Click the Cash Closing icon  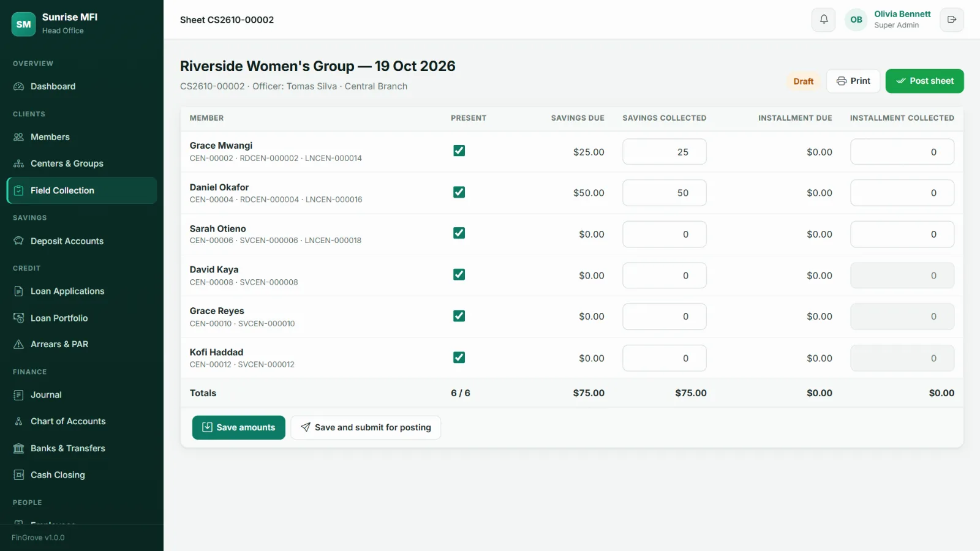pos(19,475)
